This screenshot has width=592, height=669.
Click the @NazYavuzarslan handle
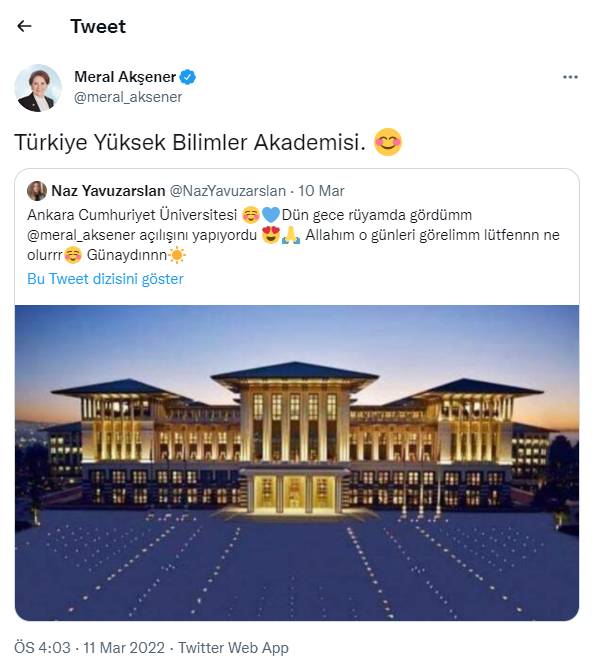[x=228, y=191]
